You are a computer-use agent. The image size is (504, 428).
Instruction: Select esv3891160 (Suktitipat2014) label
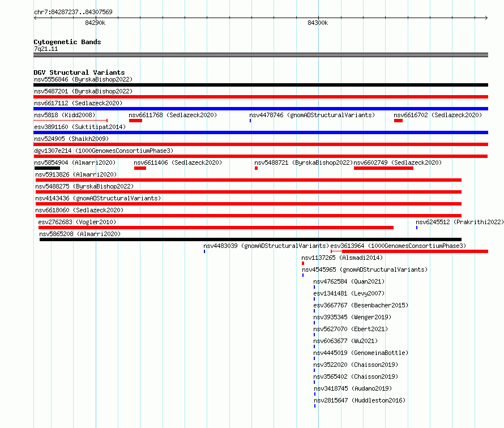(80, 127)
